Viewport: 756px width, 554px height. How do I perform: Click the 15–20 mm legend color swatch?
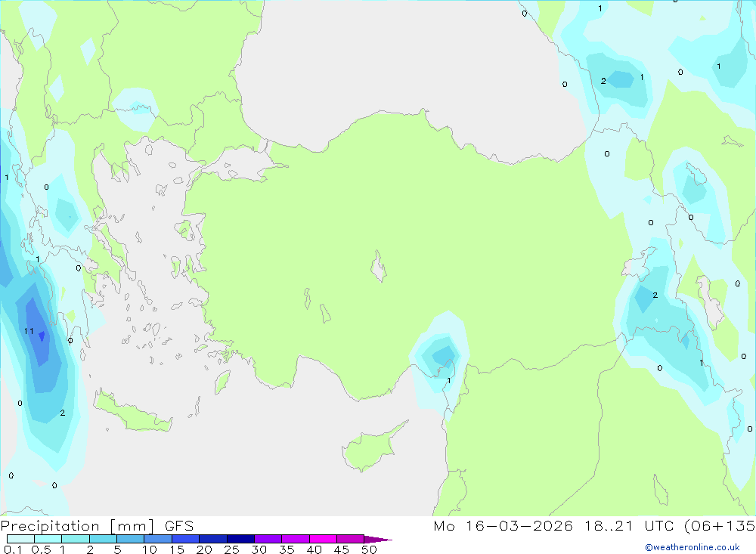pos(185,539)
